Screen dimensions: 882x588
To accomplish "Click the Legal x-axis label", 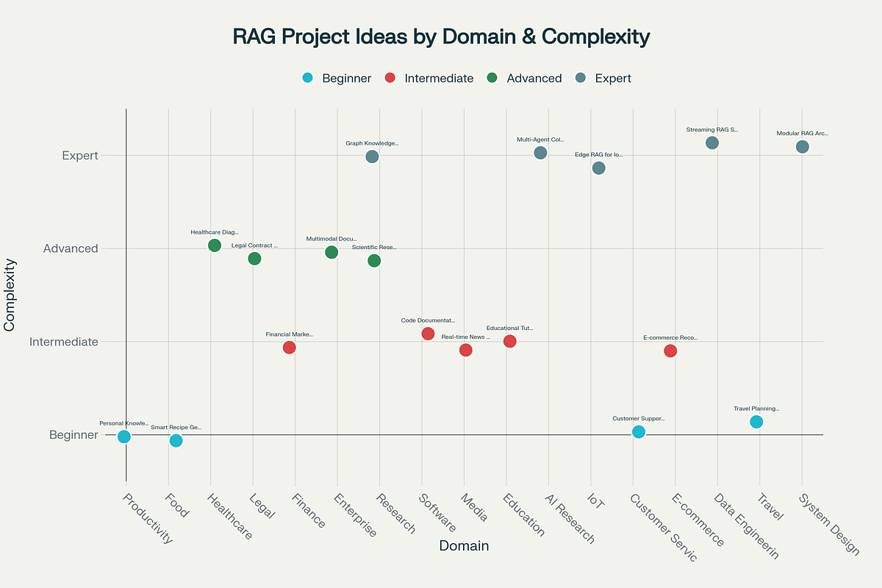I will 262,506.
